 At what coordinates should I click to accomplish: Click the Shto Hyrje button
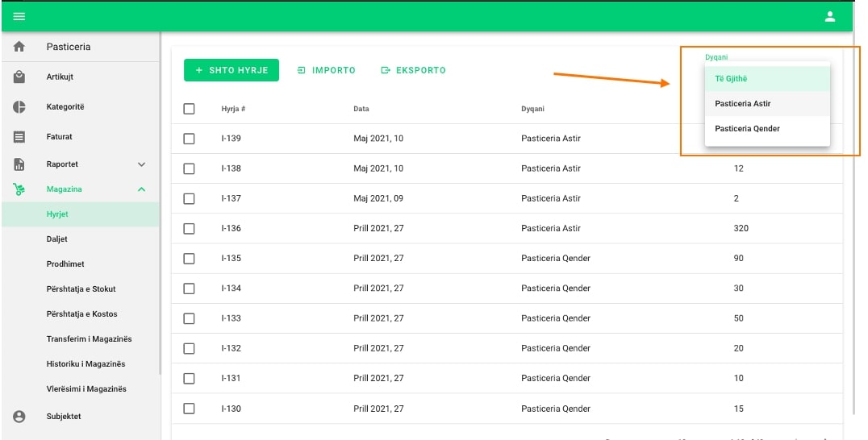(232, 70)
